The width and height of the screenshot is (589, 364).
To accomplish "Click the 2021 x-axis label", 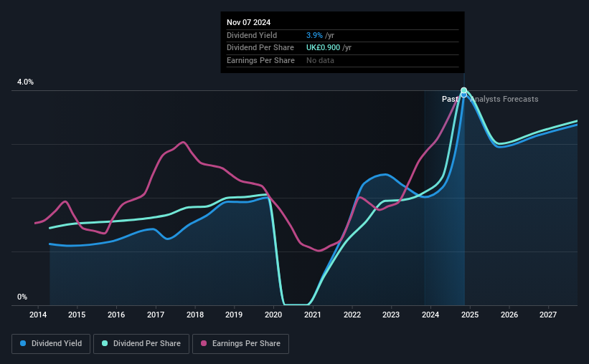I will tap(313, 315).
